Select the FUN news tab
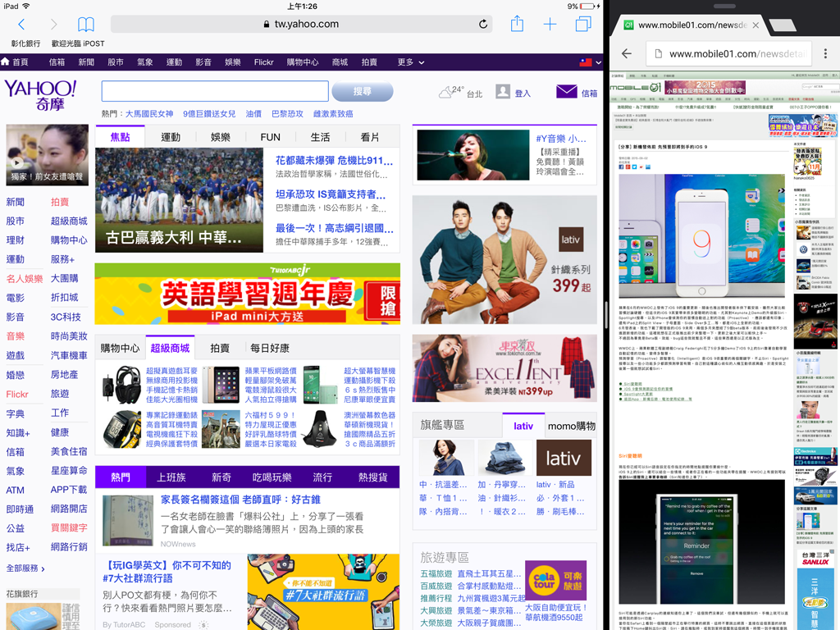The width and height of the screenshot is (840, 630). [270, 137]
